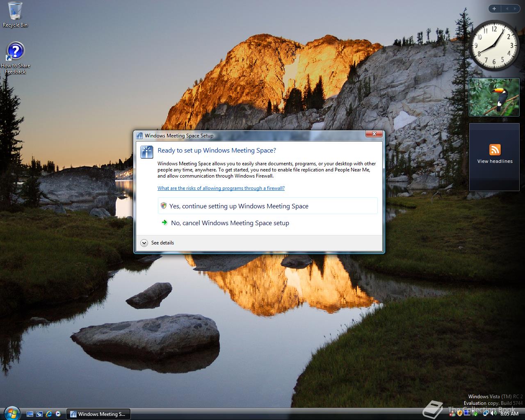Image resolution: width=525 pixels, height=420 pixels.
Task: Choose No, cancel Windows Meeting Space setup
Action: tap(267, 223)
